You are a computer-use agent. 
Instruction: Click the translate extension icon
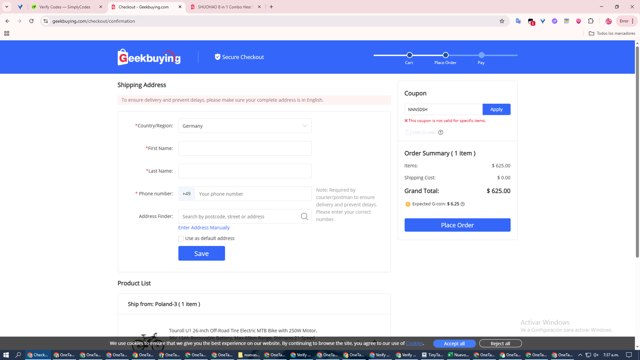(518, 21)
